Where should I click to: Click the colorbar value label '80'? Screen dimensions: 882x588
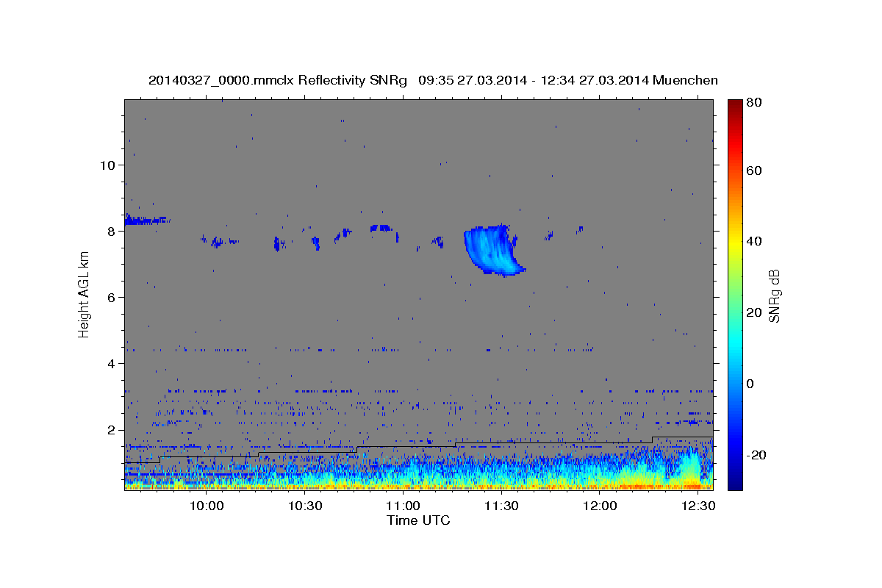point(753,103)
